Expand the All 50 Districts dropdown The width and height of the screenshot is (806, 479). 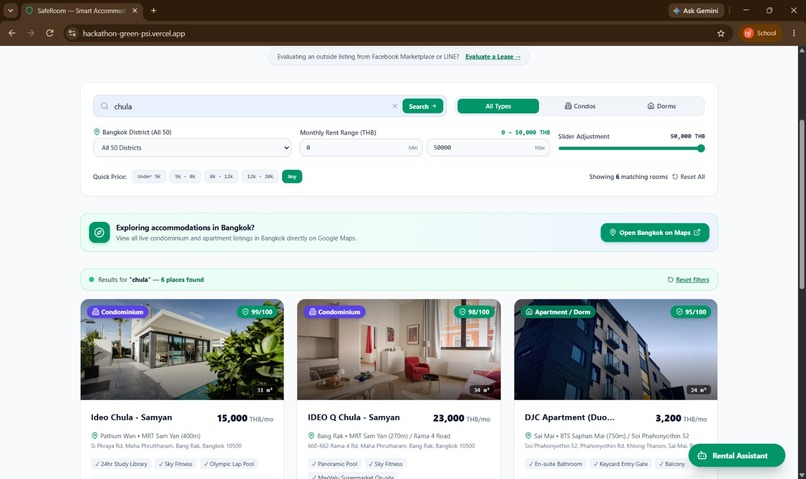pos(192,148)
